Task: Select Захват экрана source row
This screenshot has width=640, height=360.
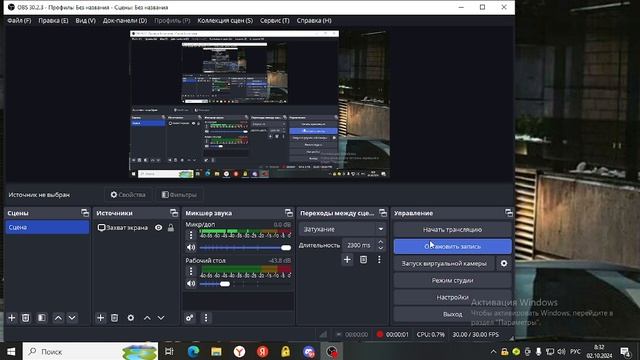Action: coord(136,228)
